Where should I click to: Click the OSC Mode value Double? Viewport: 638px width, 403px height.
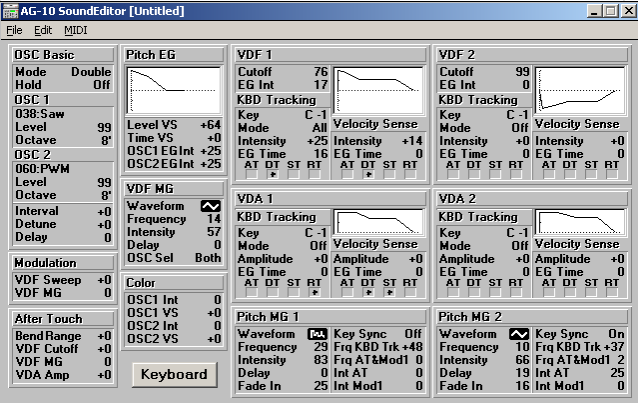click(91, 72)
